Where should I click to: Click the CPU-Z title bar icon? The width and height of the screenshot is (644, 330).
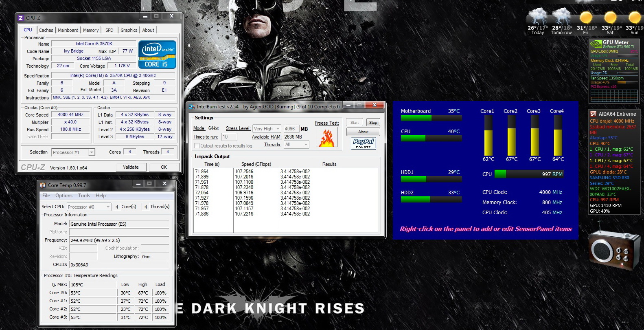click(x=21, y=18)
